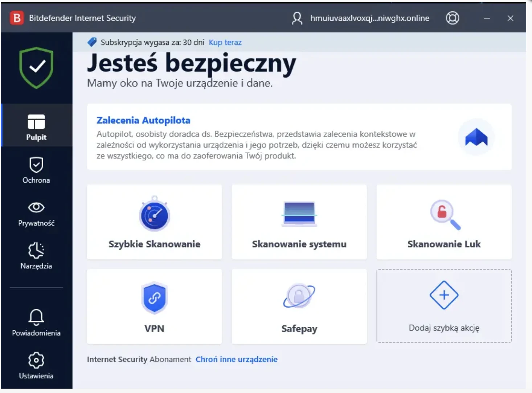Viewport: 532px width, 393px height.
Task: Open the Ochrona section
Action: coord(36,171)
